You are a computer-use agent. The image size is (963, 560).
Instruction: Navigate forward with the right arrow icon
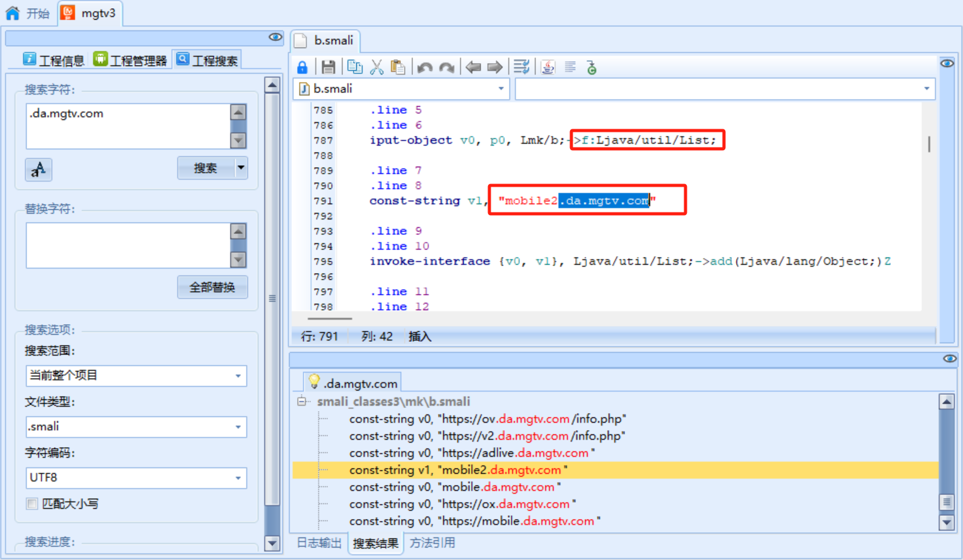tap(495, 67)
